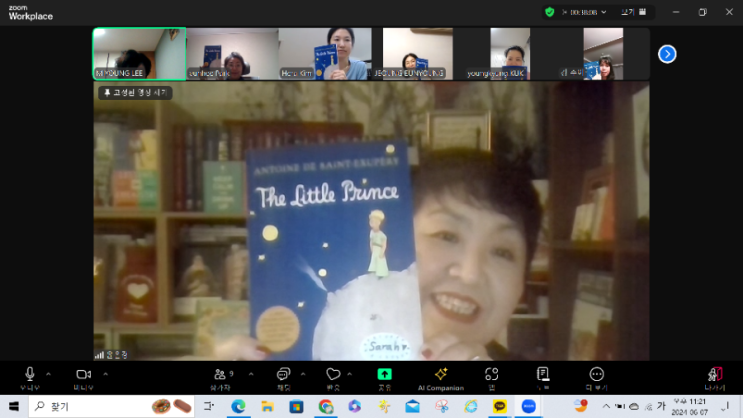Open Microsoft Store from taskbar
The image size is (743, 418).
(x=297, y=407)
